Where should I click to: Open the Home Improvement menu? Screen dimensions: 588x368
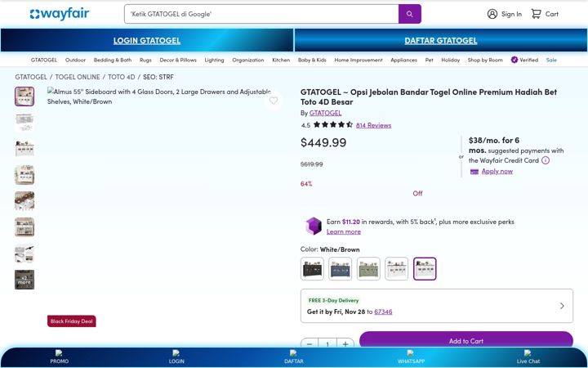point(359,60)
